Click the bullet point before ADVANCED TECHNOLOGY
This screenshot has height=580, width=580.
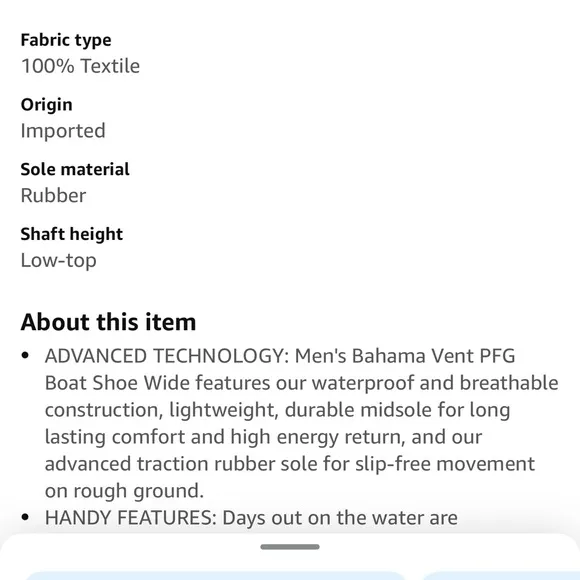pos(25,356)
